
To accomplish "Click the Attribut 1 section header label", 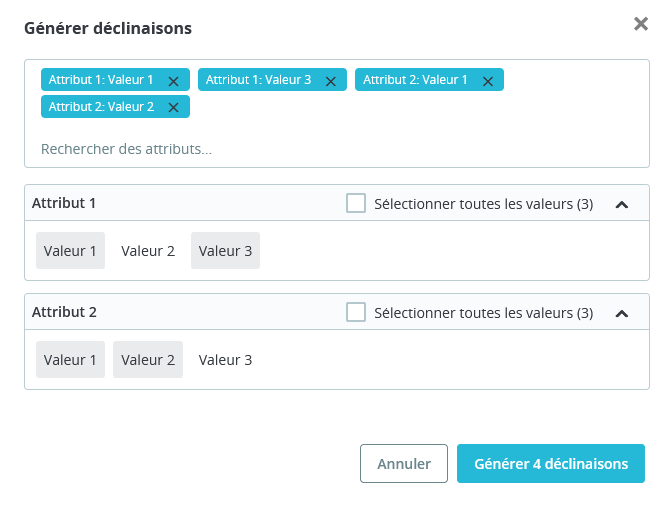I will (64, 203).
